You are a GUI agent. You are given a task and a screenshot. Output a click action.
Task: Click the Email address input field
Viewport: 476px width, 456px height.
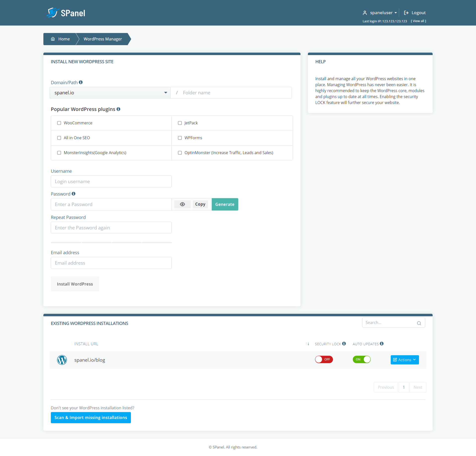(111, 263)
